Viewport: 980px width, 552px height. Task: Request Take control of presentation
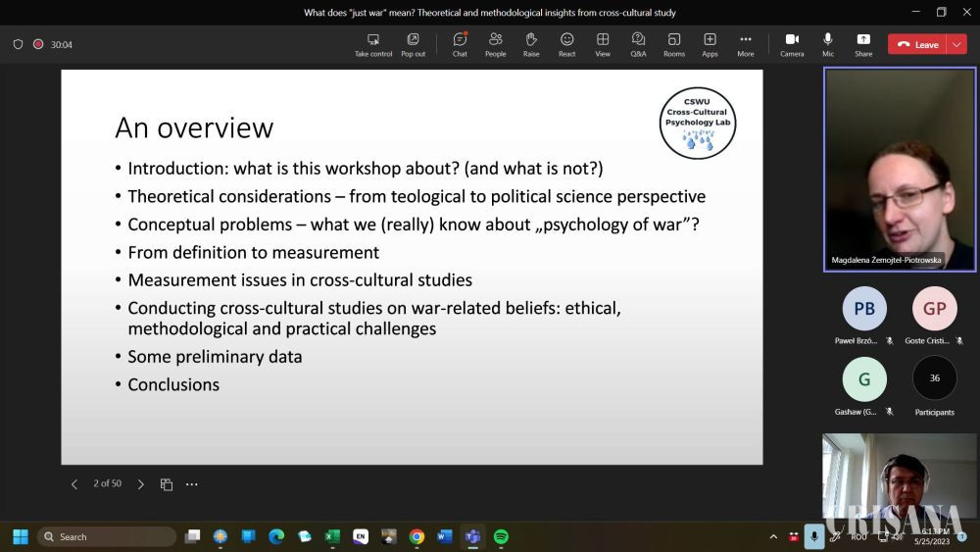pos(373,44)
